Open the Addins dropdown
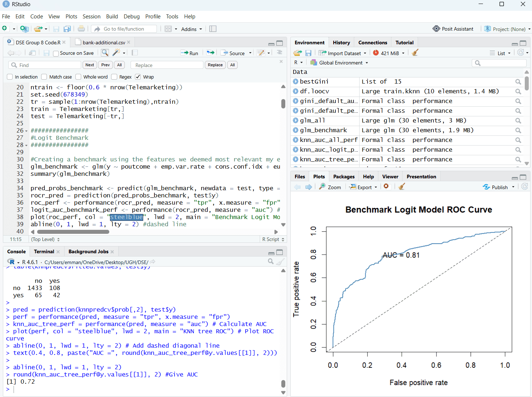 [x=192, y=29]
